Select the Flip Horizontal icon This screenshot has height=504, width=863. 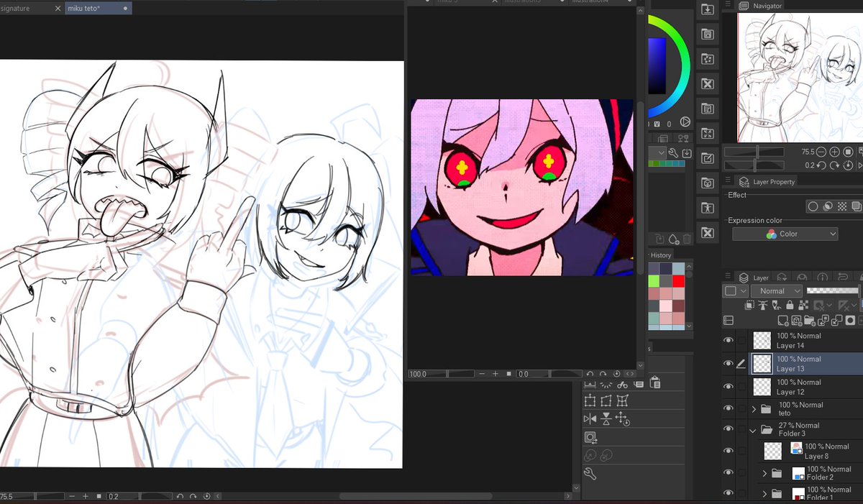(590, 418)
